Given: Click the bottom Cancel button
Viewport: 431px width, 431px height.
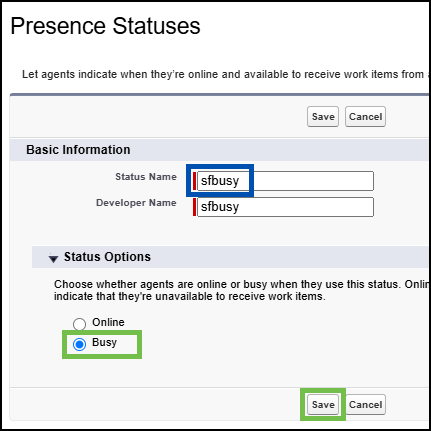Looking at the screenshot, I should coord(365,405).
